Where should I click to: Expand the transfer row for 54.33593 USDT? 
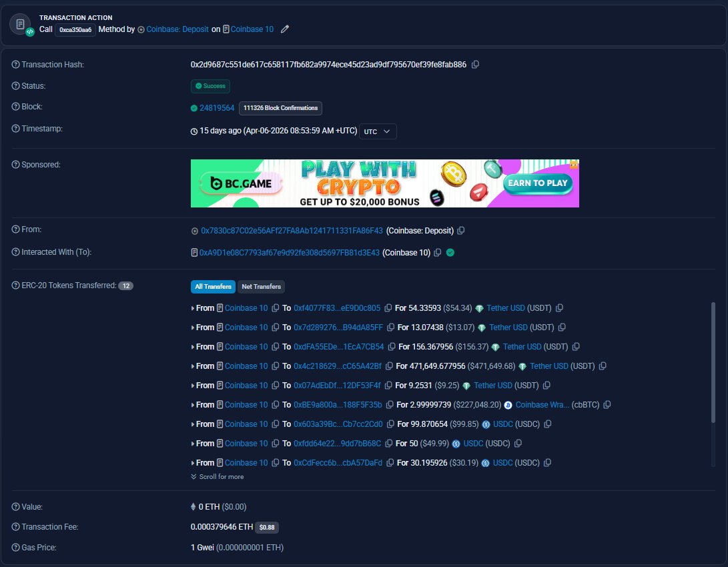click(x=193, y=308)
